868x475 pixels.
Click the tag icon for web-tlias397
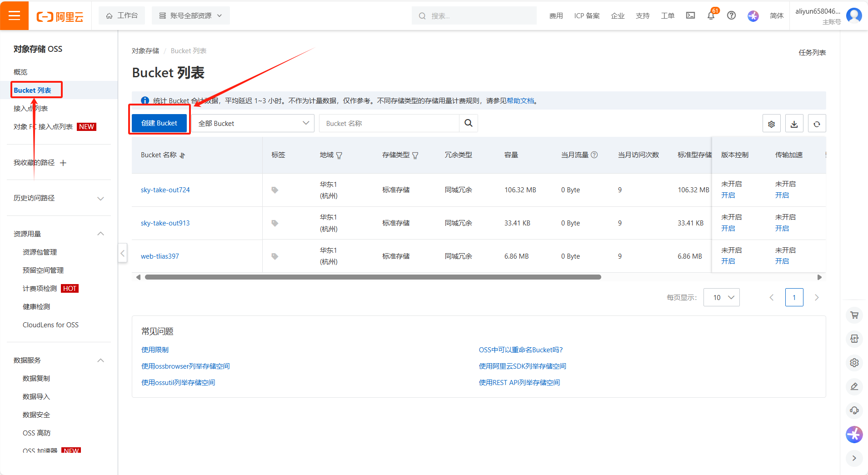(x=274, y=256)
